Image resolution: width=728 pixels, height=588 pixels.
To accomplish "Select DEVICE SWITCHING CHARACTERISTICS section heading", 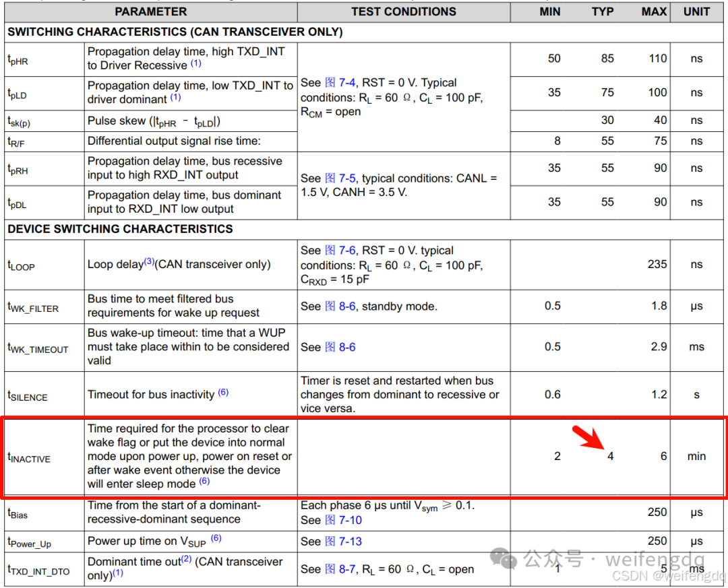I will pyautogui.click(x=120, y=229).
